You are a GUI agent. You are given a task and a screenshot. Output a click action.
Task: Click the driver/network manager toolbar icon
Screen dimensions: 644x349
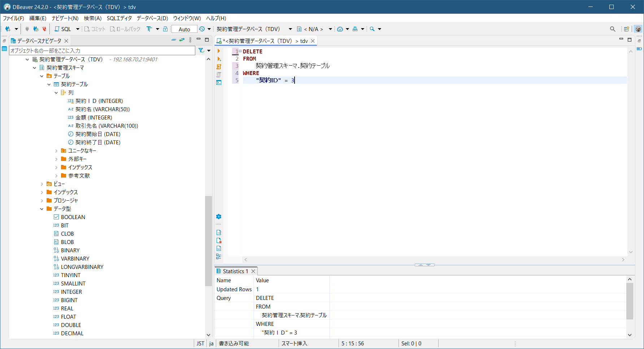[355, 29]
